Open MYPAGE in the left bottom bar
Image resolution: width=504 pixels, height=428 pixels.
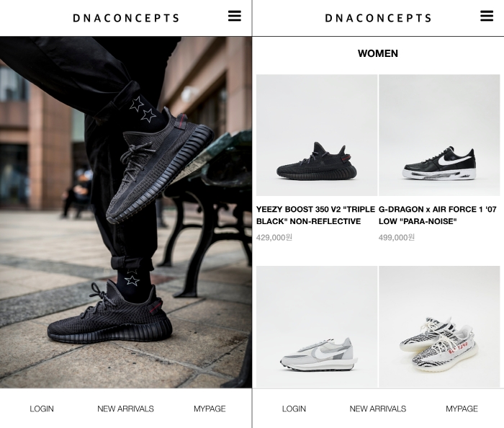(210, 409)
